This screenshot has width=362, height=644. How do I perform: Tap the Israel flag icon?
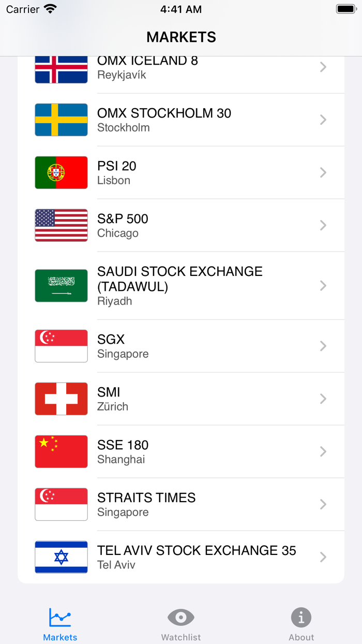coord(61,557)
